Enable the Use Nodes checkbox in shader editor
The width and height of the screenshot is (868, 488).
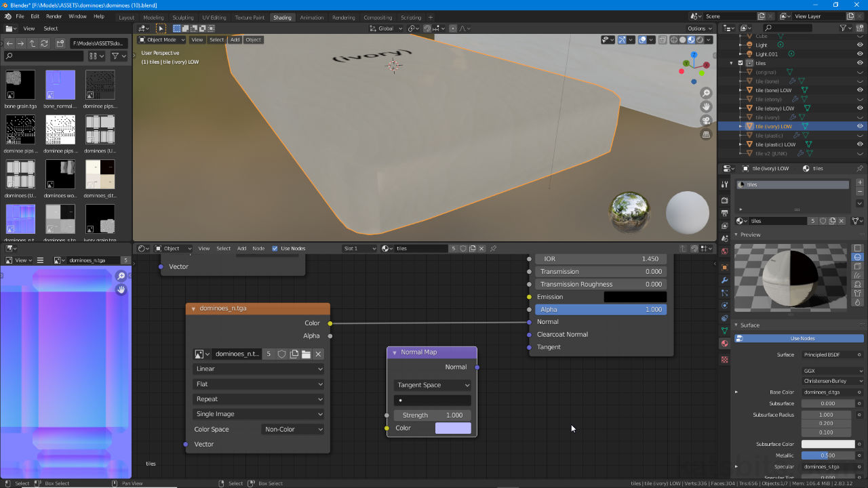click(275, 248)
